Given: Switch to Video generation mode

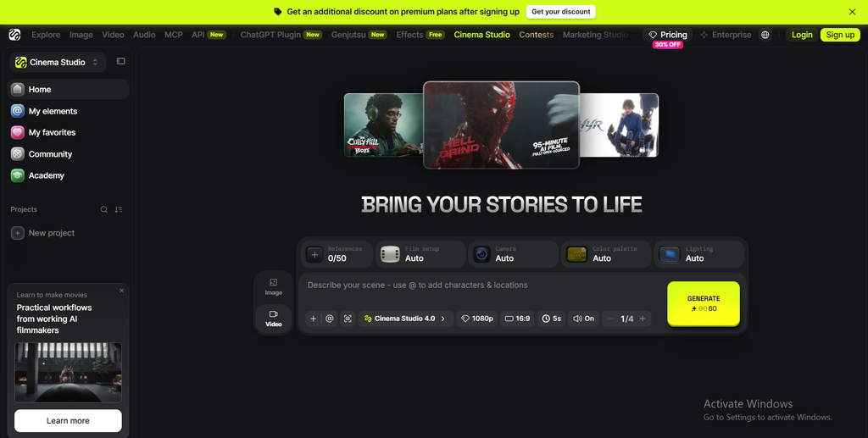Looking at the screenshot, I should point(274,319).
